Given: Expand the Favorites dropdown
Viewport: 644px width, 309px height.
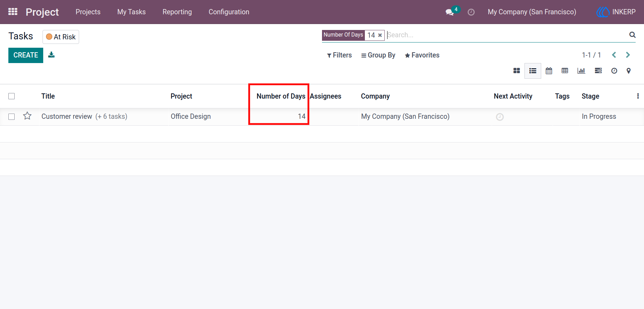Looking at the screenshot, I should (422, 55).
